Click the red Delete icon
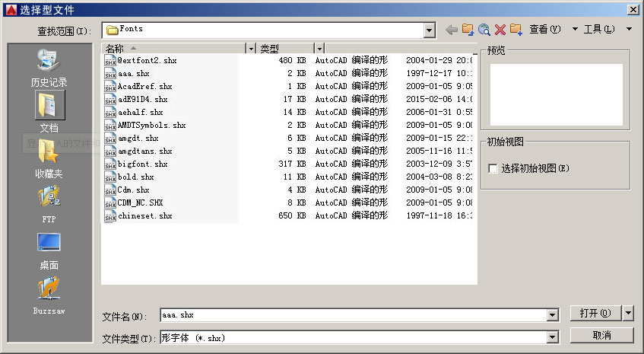This screenshot has height=354, width=644. pos(500,30)
